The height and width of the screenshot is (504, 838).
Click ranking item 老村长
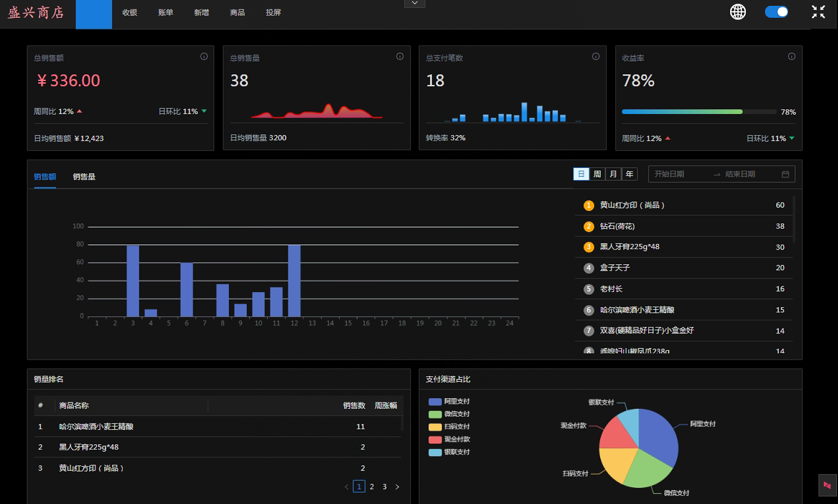point(684,289)
